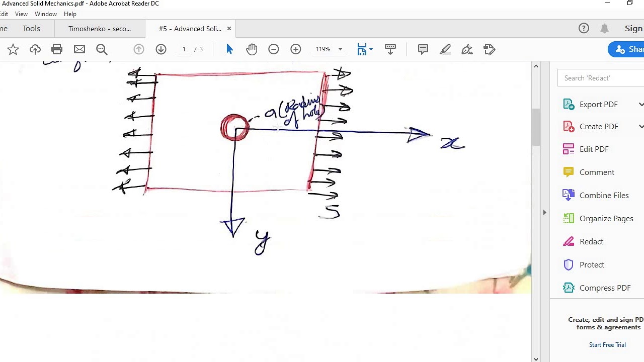Click the Share button

[626, 49]
